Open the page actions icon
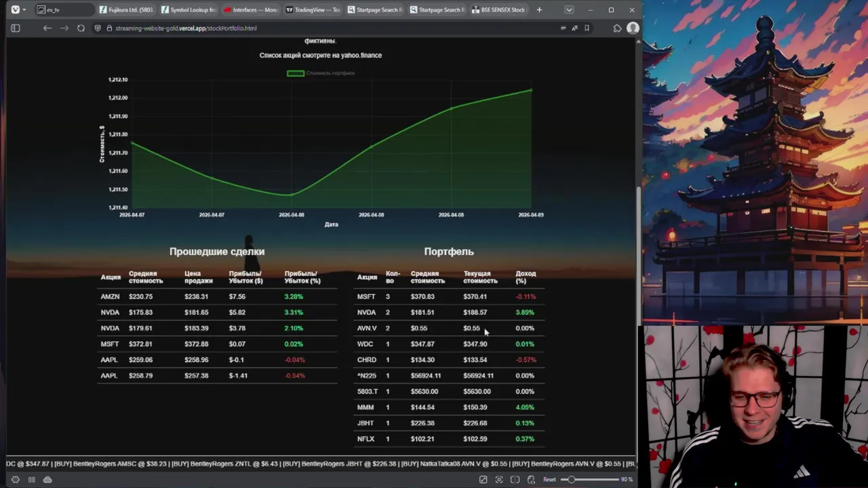 point(531,479)
